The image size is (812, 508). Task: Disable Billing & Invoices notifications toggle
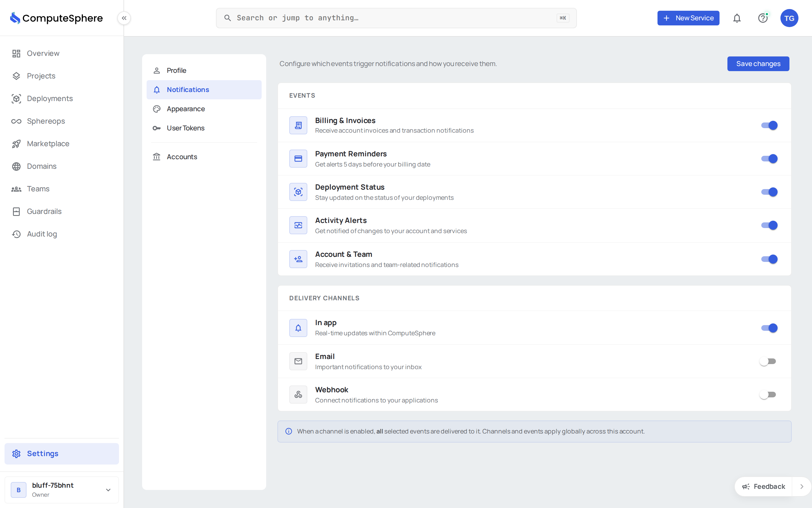click(x=769, y=125)
